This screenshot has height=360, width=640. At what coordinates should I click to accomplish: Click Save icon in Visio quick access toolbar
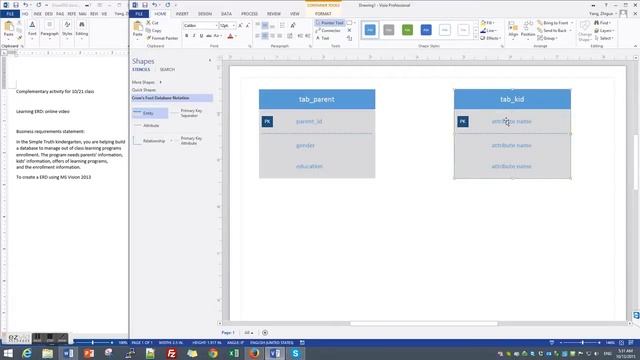(145, 5)
